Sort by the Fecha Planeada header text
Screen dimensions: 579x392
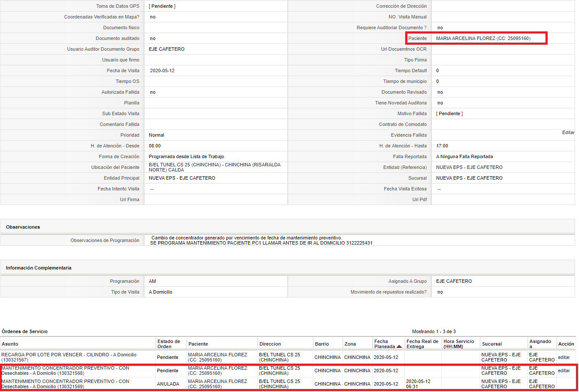pos(385,344)
